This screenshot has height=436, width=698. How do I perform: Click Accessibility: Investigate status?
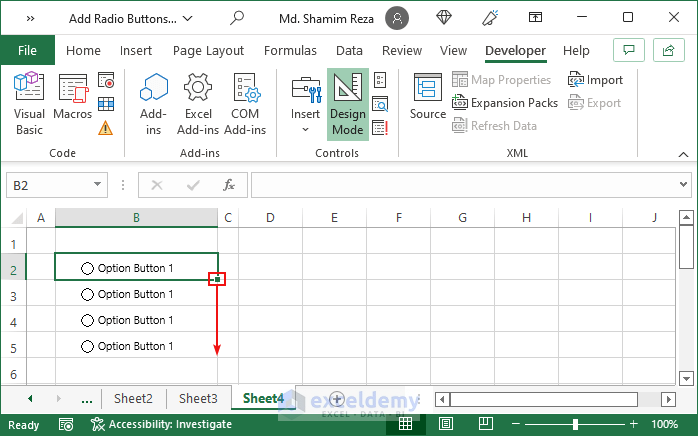pyautogui.click(x=161, y=424)
